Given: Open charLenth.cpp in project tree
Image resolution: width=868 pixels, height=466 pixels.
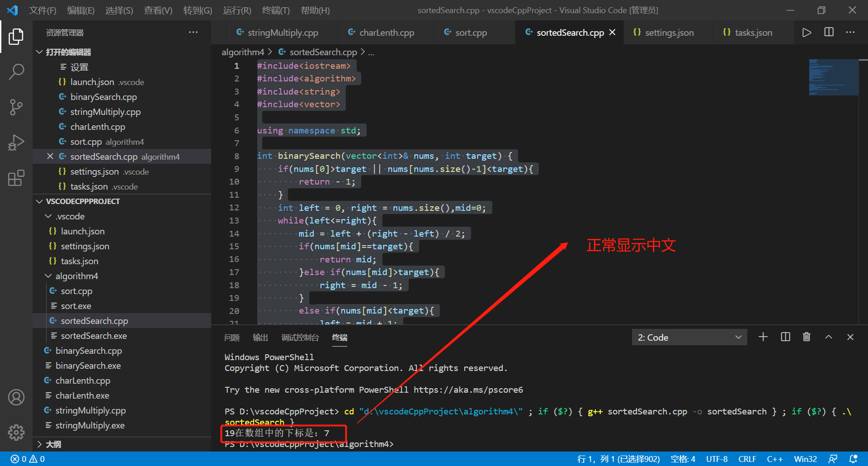Looking at the screenshot, I should pos(122,380).
